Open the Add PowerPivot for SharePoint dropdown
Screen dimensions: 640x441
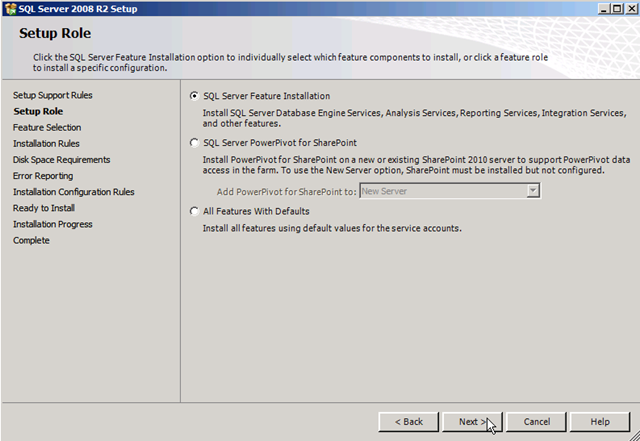(533, 190)
